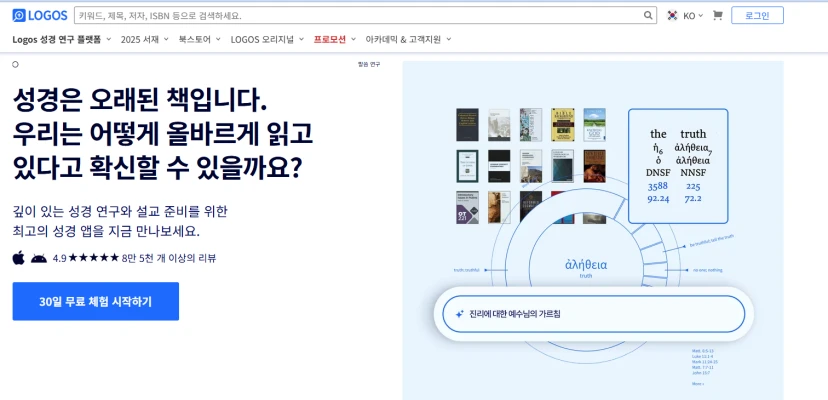Click the sparkle AI icon in search pill

click(459, 314)
